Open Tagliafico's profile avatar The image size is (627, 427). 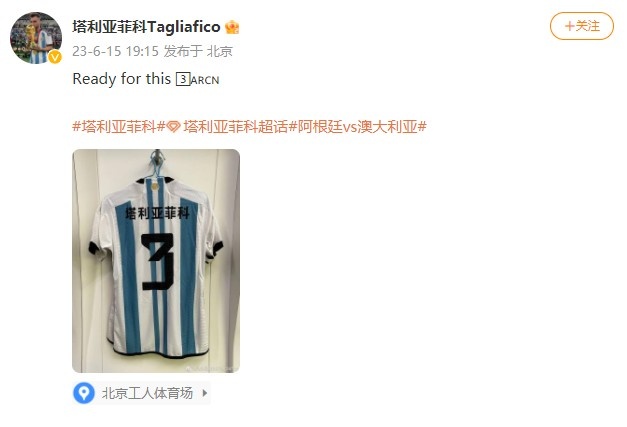(x=36, y=38)
